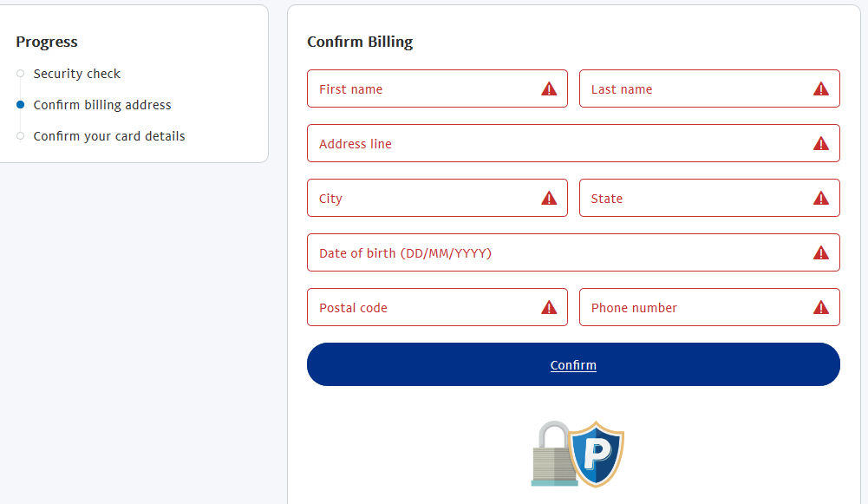Focus the First name input field

pos(437,88)
